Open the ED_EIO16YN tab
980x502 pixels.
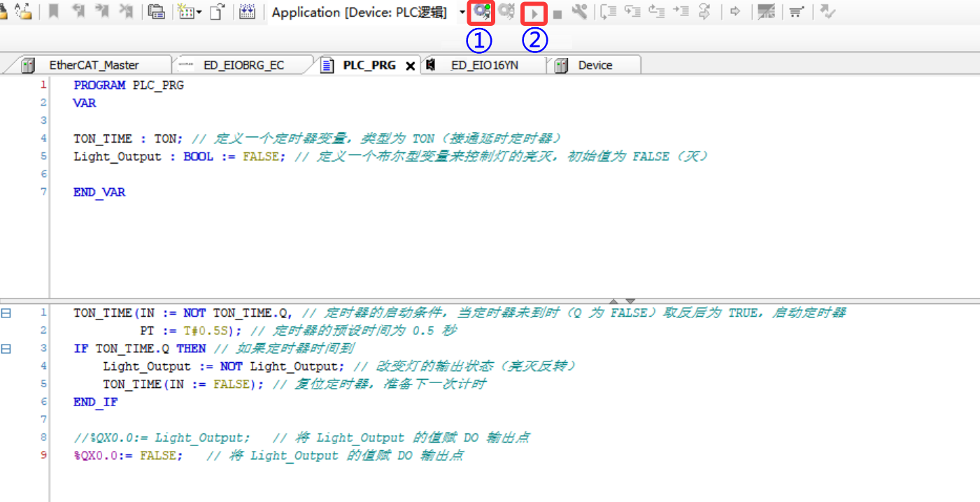(x=484, y=65)
